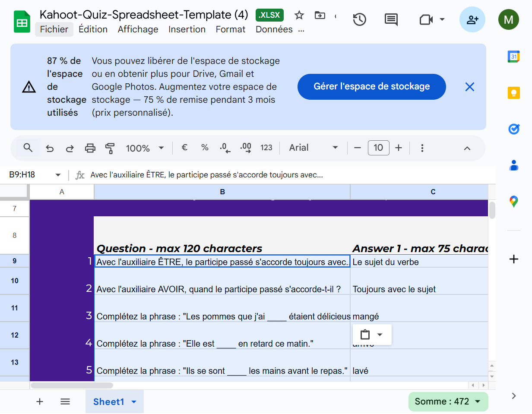Increase font size with plus
Screen dimensions: 532x414
[x=399, y=148]
